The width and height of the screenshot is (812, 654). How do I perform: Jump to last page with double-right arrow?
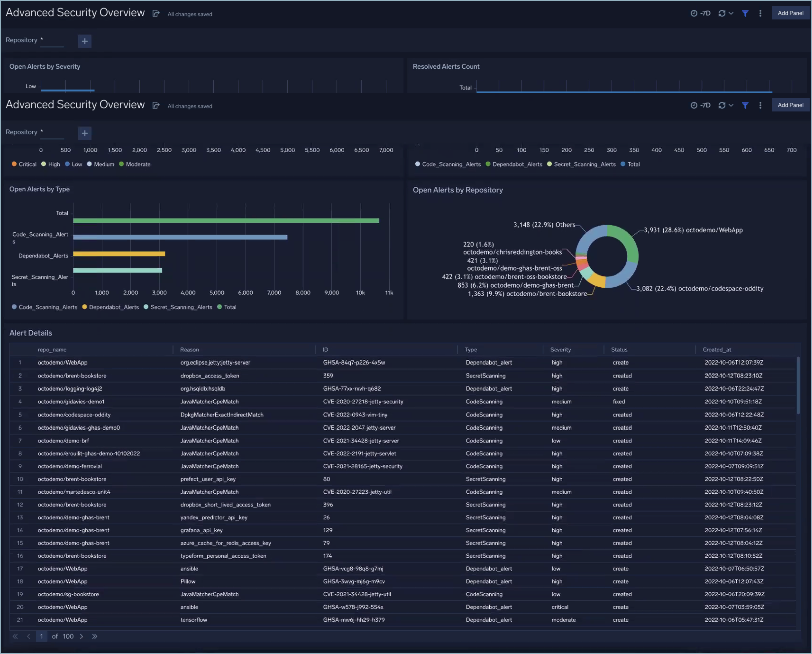[x=95, y=636]
